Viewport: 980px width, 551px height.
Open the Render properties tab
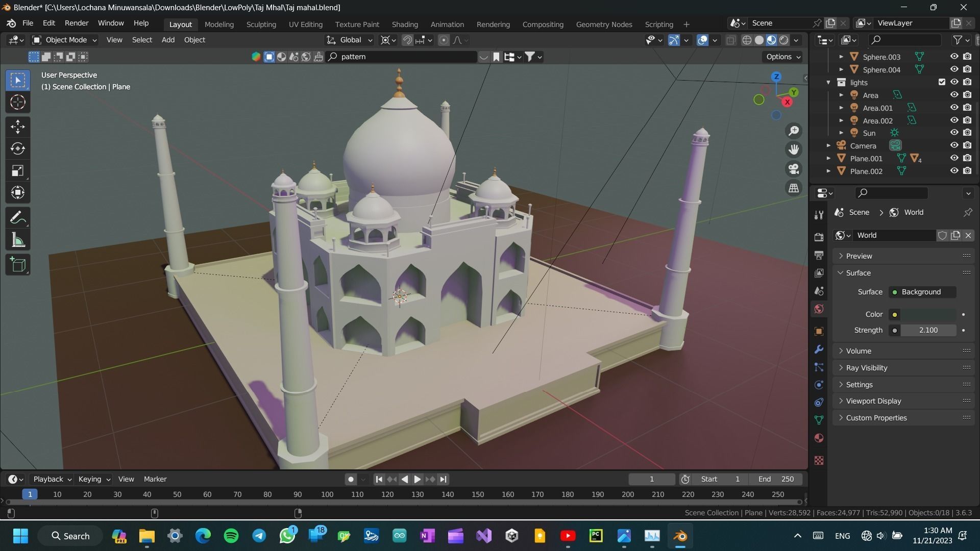[x=819, y=237]
